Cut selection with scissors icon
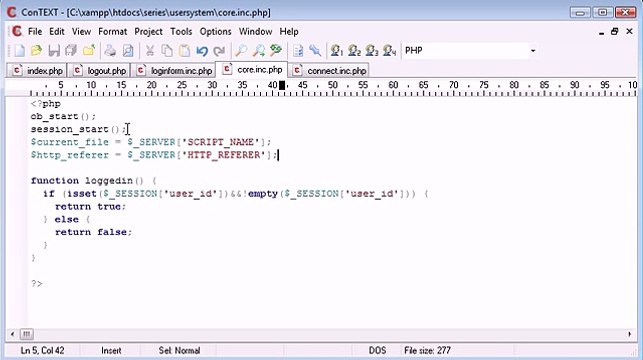The height and width of the screenshot is (360, 643). [150, 51]
